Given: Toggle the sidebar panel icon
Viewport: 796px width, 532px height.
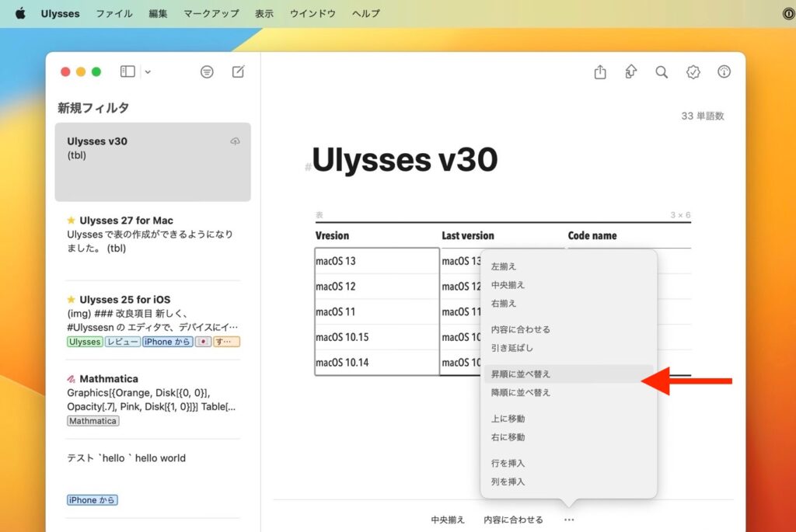Looking at the screenshot, I should pyautogui.click(x=126, y=71).
